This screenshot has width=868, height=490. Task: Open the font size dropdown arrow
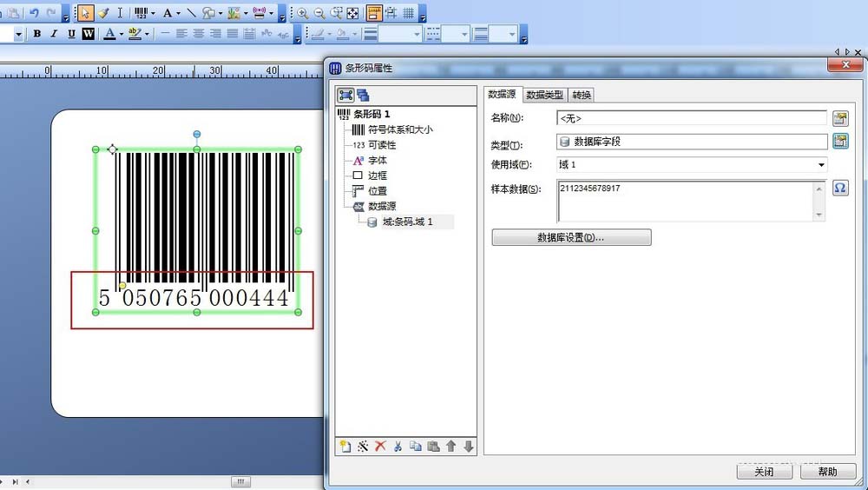18,35
